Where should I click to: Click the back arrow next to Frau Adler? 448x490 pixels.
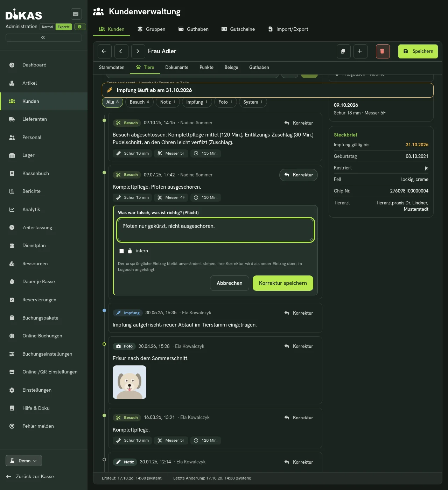pos(104,51)
